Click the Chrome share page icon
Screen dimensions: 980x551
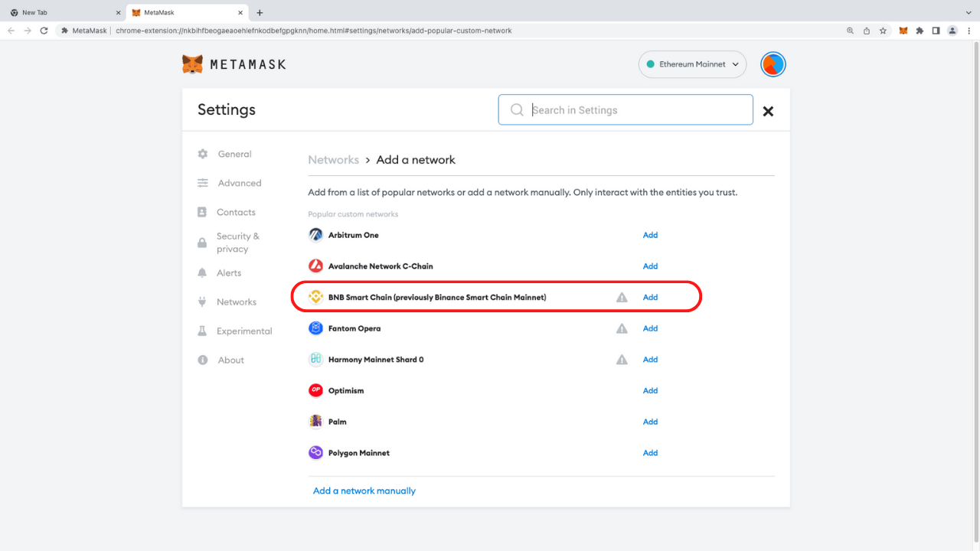(867, 31)
